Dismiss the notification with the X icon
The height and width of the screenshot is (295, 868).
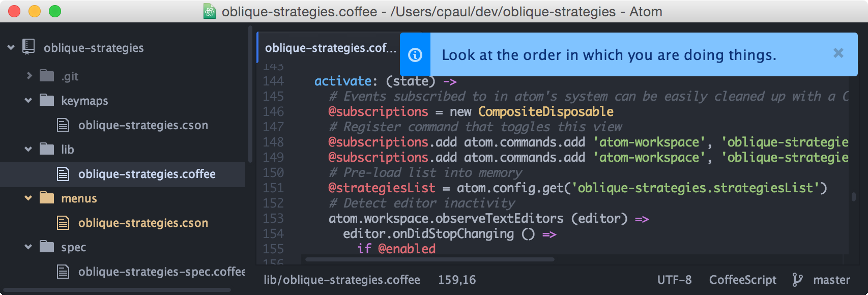coord(838,53)
